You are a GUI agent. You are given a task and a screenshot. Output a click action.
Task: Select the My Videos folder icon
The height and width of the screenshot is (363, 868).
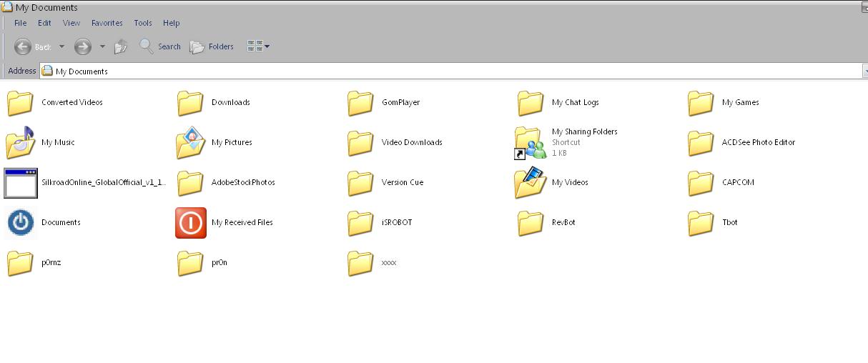(530, 182)
